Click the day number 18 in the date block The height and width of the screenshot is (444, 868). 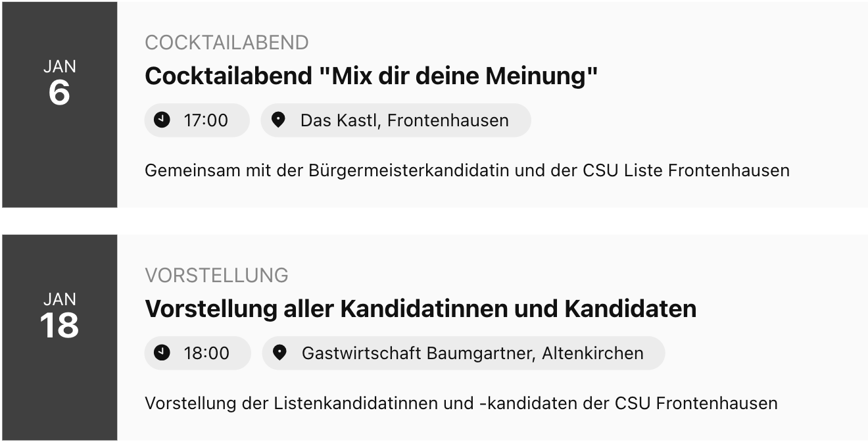point(59,326)
